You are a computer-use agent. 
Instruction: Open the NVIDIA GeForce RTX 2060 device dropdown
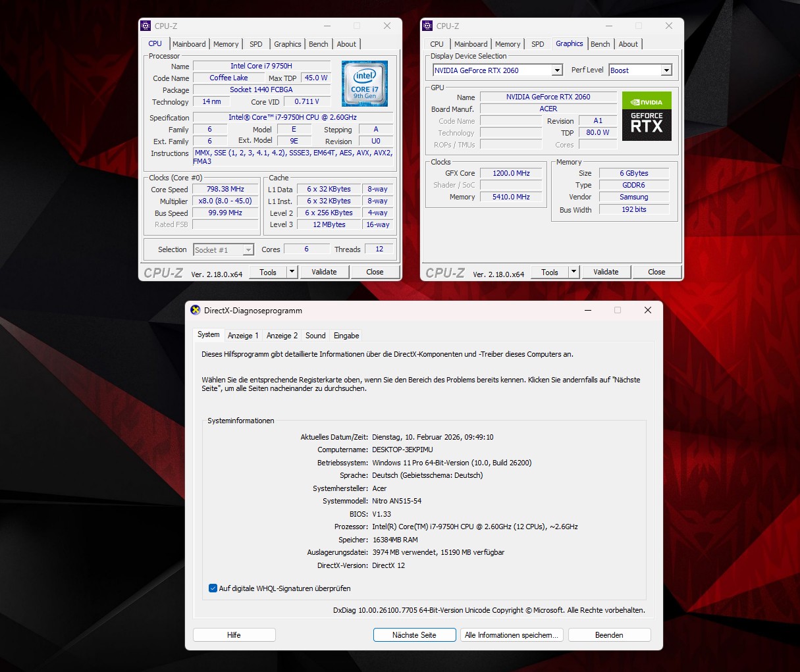click(557, 70)
